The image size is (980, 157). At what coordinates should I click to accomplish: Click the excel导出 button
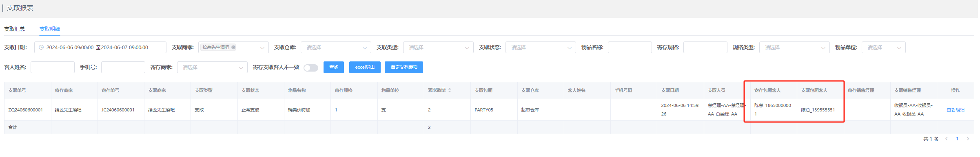point(365,68)
